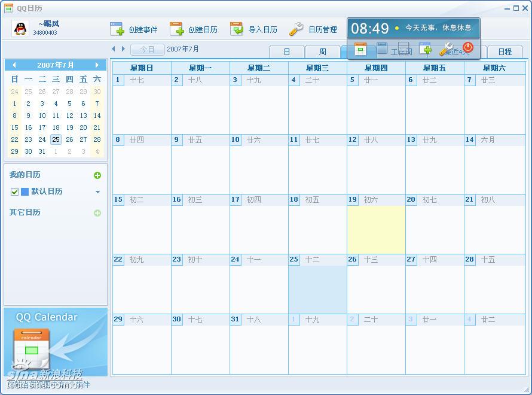Open the 日程 (schedule) tab
The image size is (532, 395).
(x=505, y=51)
